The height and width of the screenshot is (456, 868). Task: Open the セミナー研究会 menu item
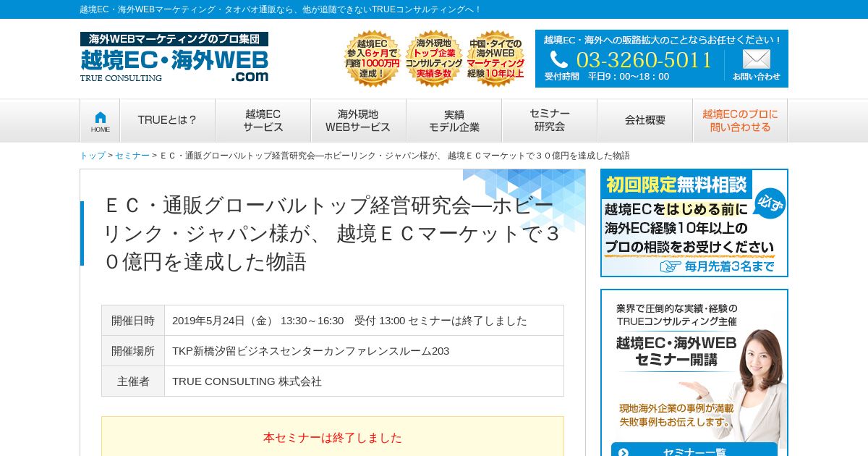[549, 120]
